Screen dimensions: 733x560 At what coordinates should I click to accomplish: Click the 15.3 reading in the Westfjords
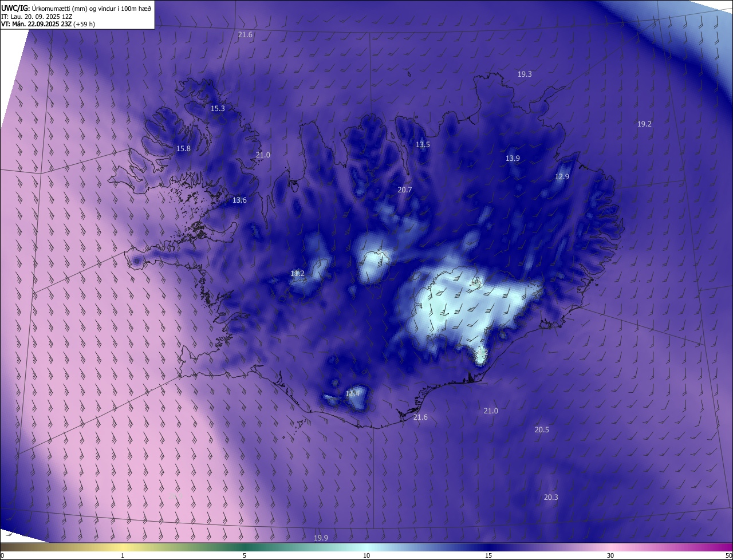(218, 109)
